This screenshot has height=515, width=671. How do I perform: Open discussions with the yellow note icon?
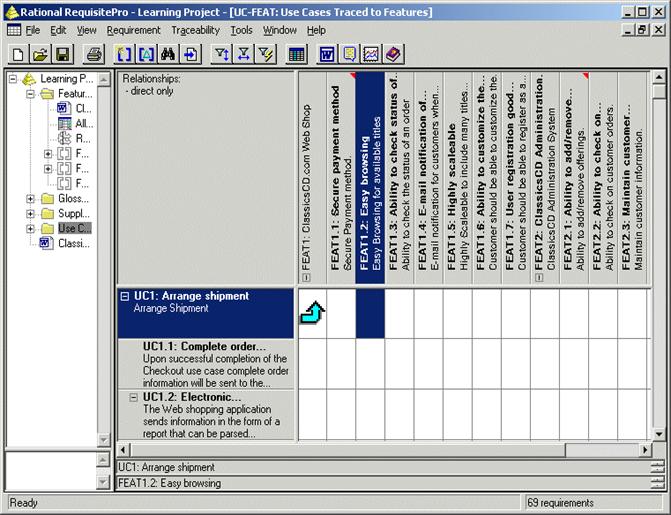click(x=350, y=54)
